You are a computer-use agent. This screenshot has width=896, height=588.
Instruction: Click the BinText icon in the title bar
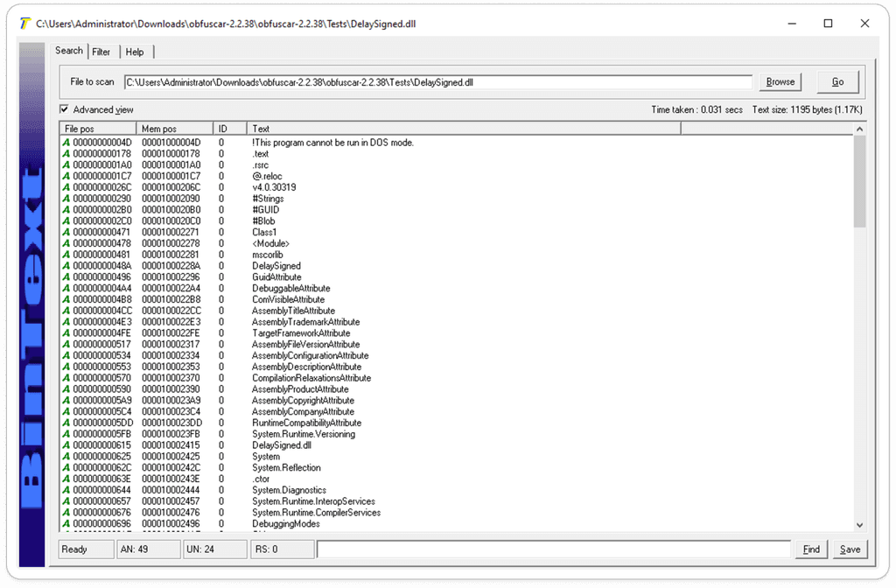tap(23, 24)
